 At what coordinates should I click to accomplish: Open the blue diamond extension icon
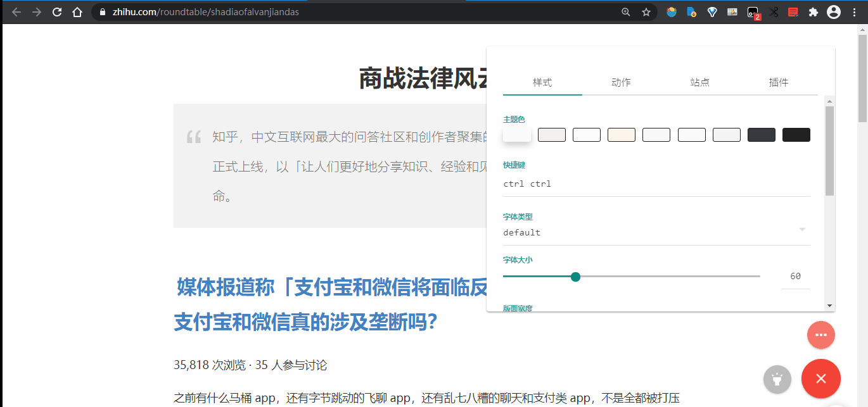(712, 12)
